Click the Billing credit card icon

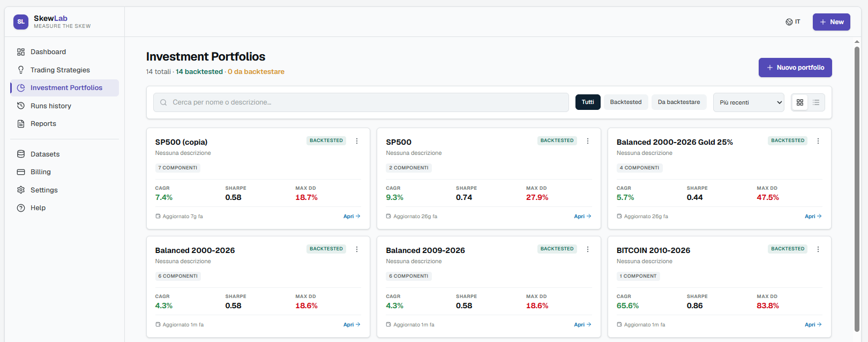click(x=21, y=172)
